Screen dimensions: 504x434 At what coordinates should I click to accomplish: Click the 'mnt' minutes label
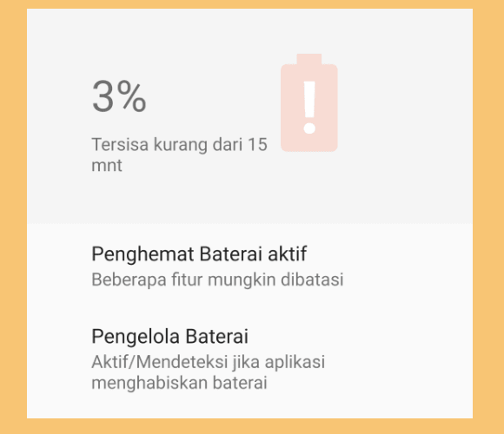point(107,166)
